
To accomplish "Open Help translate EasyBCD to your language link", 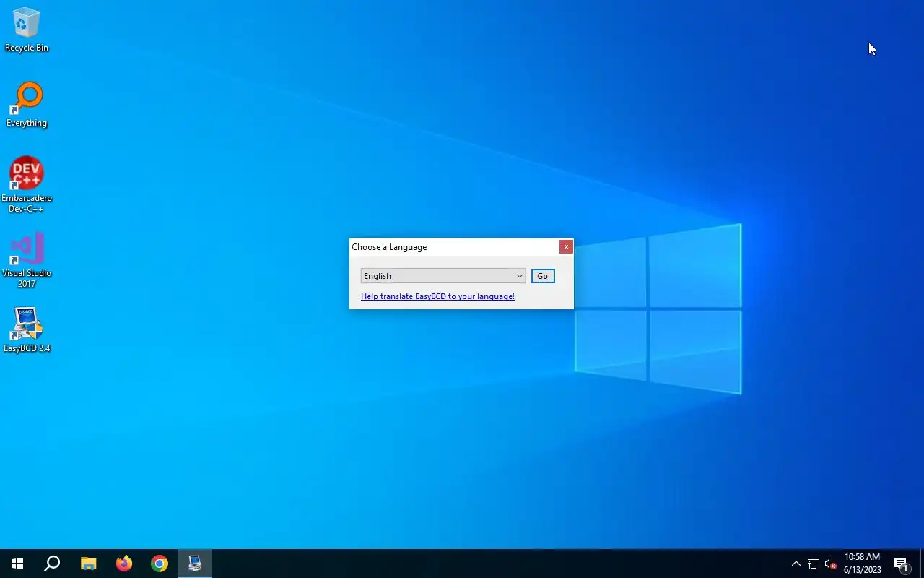I will click(437, 296).
